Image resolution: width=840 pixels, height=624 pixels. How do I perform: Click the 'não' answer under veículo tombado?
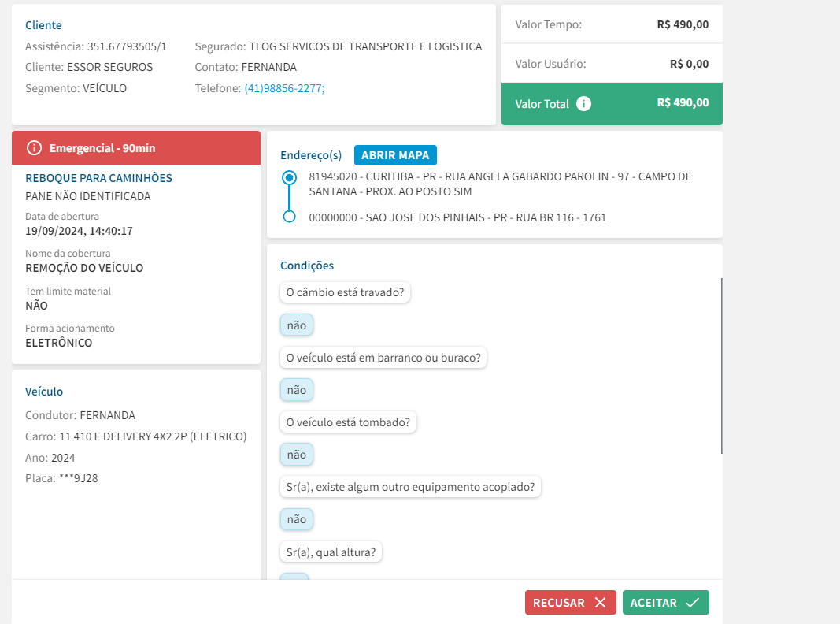coord(296,455)
